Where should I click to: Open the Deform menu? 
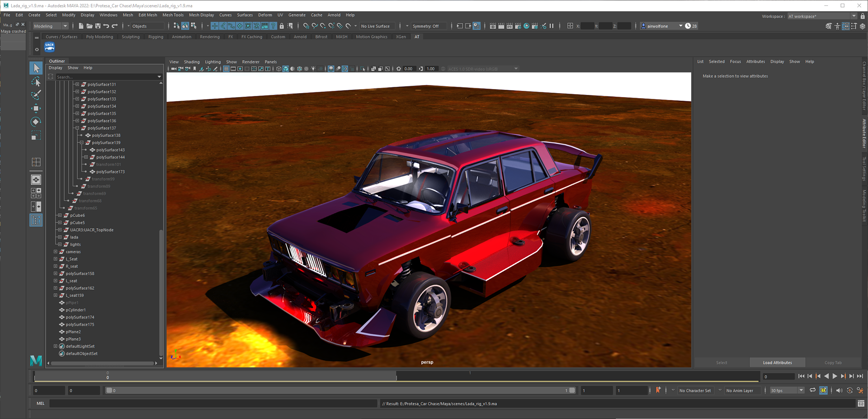pyautogui.click(x=265, y=15)
